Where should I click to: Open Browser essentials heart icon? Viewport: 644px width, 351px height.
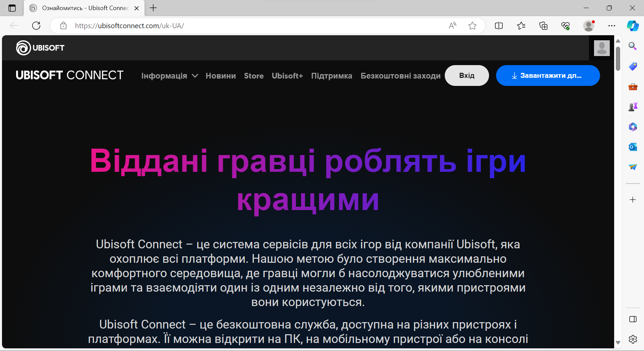(566, 26)
